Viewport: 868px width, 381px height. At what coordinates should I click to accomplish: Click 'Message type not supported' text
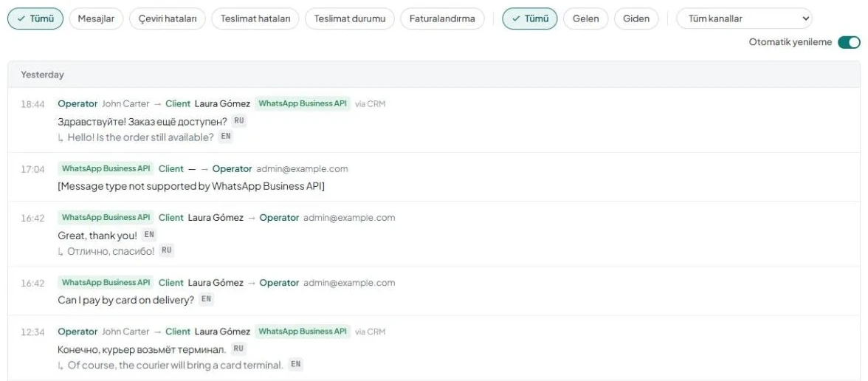coord(191,186)
